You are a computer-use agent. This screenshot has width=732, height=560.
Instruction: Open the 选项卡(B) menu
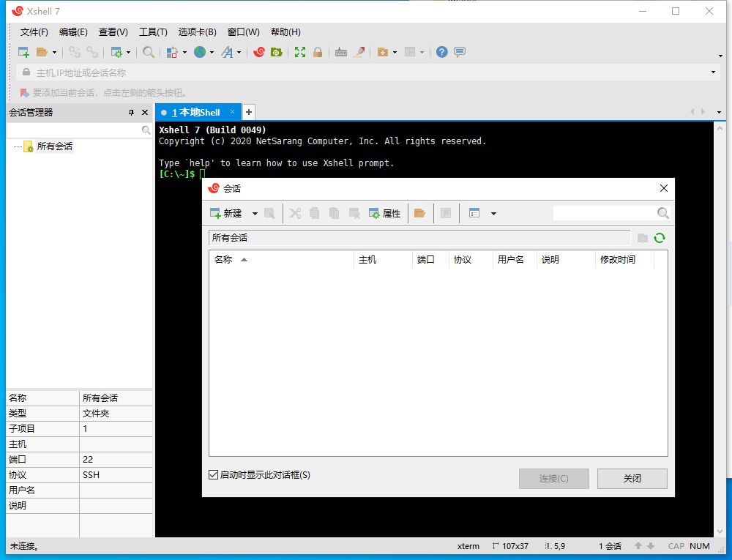(x=198, y=31)
